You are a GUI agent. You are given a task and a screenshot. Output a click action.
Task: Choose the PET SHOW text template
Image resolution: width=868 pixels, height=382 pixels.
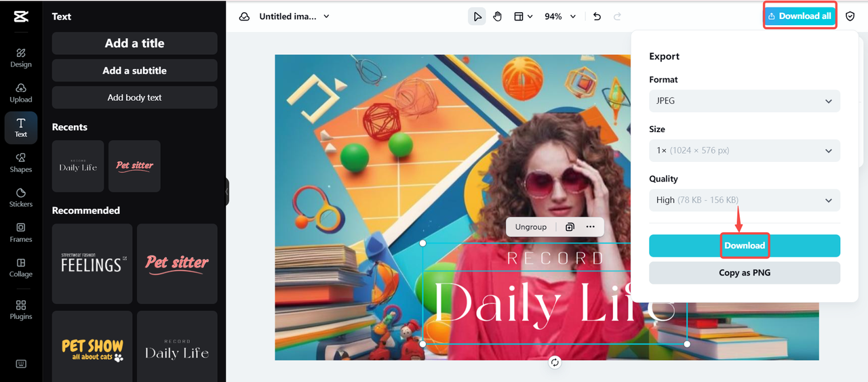[x=92, y=347]
